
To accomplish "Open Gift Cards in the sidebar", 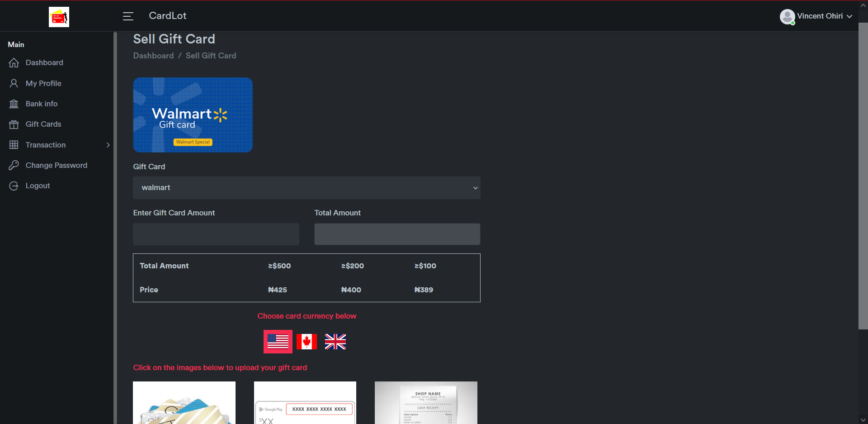I will tap(43, 124).
